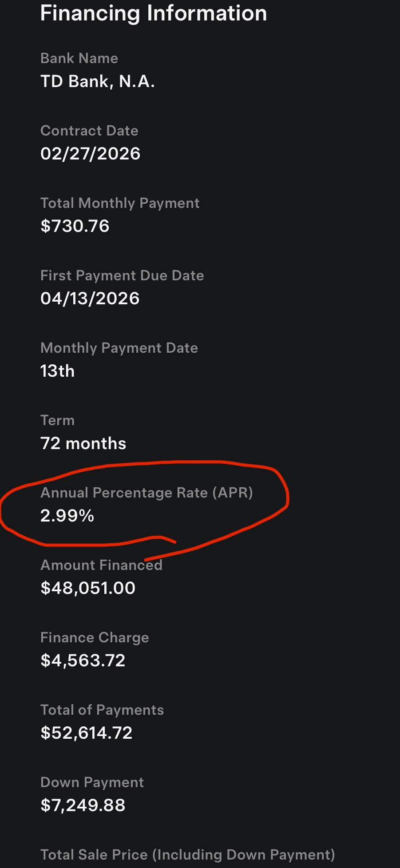Tap the First Payment Due Date label
The height and width of the screenshot is (868, 400).
click(122, 275)
